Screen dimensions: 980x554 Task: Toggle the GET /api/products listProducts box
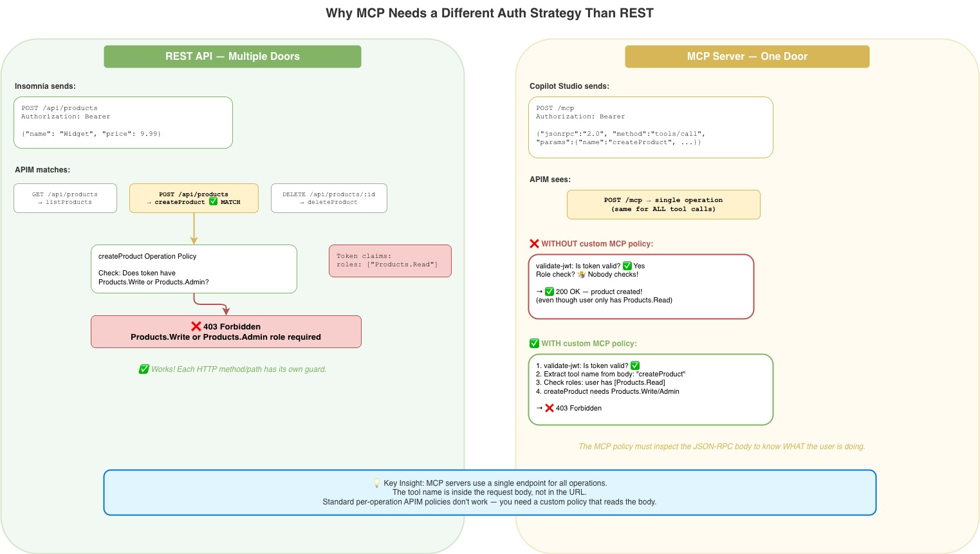click(x=65, y=198)
